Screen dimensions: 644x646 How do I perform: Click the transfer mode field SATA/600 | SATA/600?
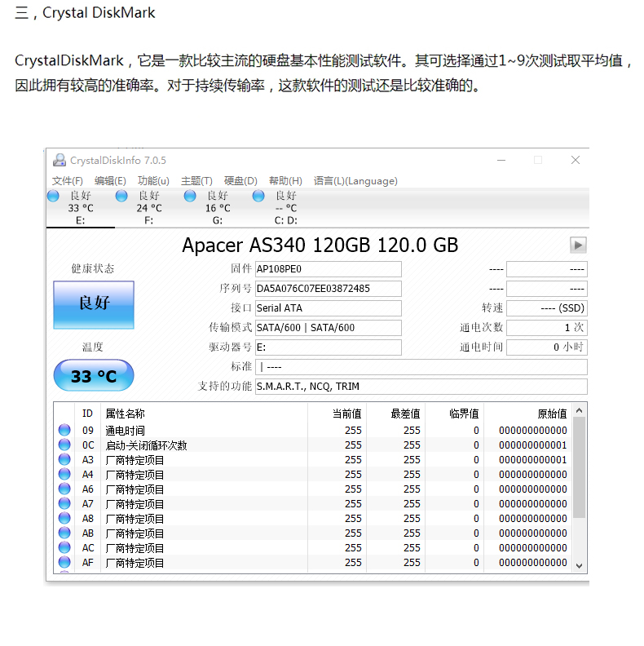[329, 328]
